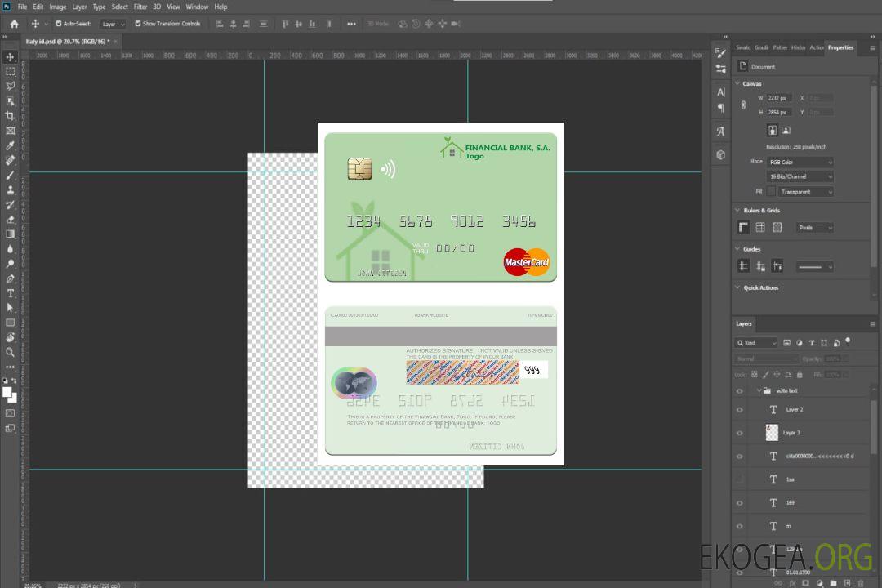The image size is (882, 588).
Task: Open the RGB Color mode dropdown
Action: (x=800, y=162)
